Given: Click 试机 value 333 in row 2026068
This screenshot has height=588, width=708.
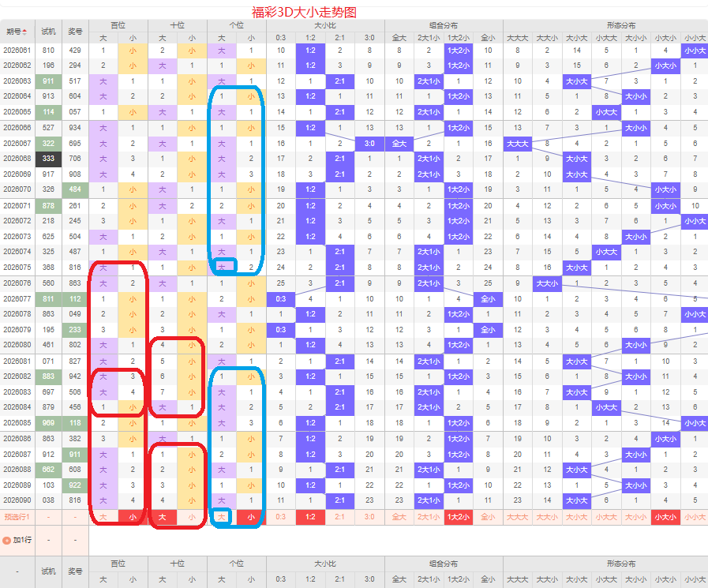Looking at the screenshot, I should tap(48, 159).
